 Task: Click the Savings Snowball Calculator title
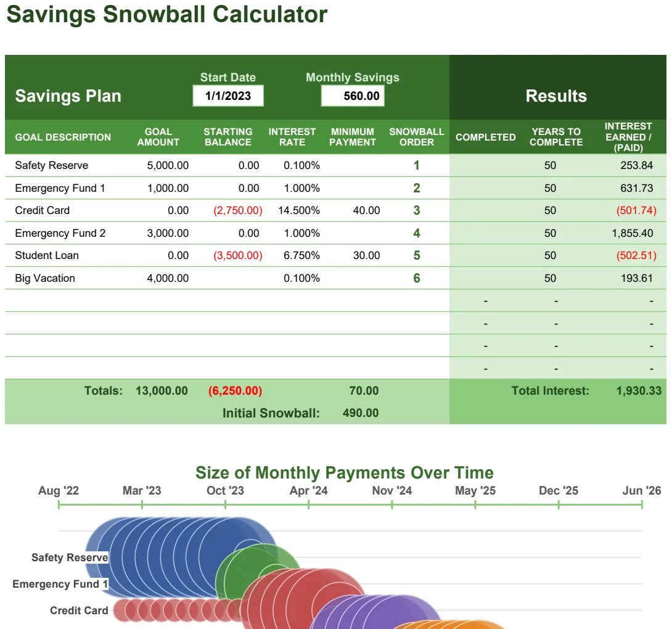[x=167, y=14]
